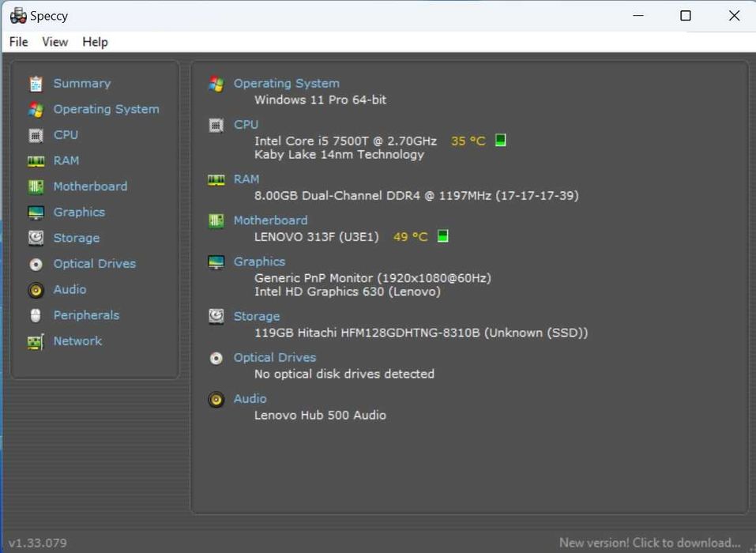Select Network in the sidebar

click(x=77, y=340)
